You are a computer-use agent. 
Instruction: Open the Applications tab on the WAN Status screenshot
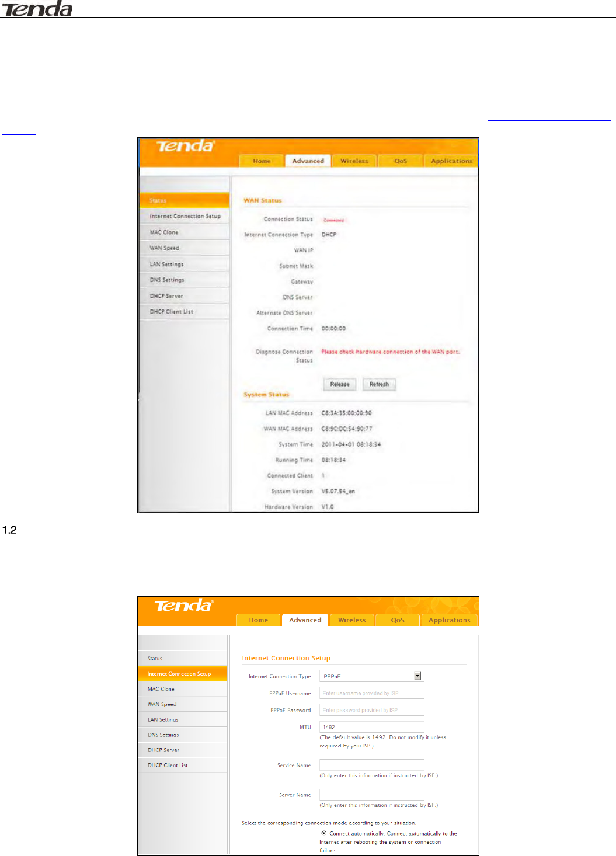tap(451, 161)
